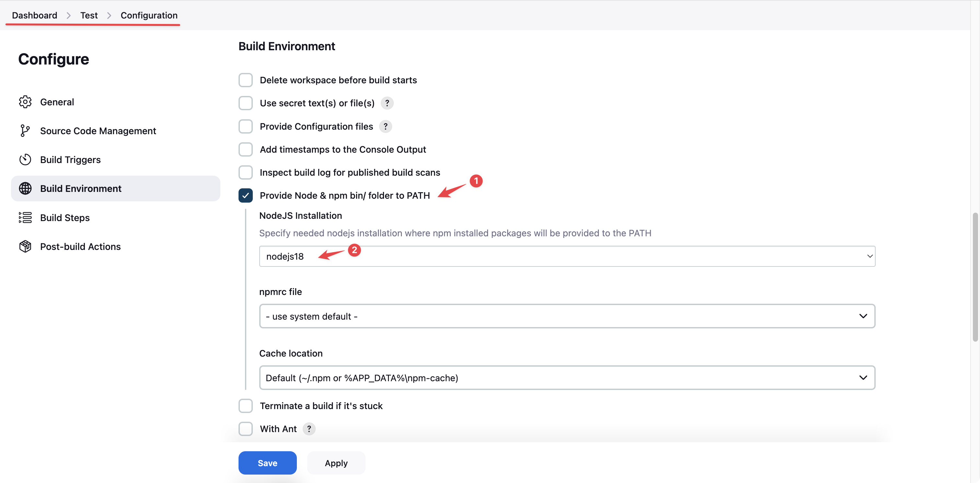Screen dimensions: 980x483
Task: Expand the npmrc file dropdown
Action: [567, 316]
